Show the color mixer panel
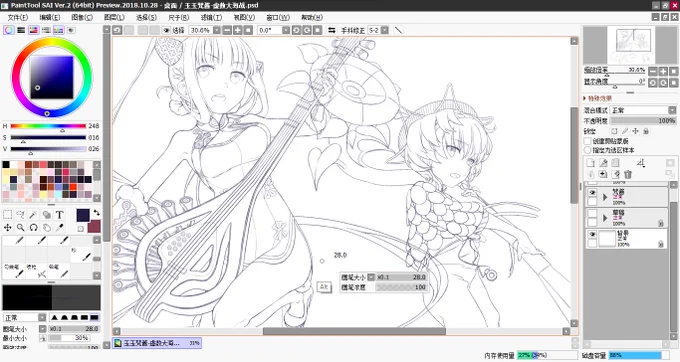 click(x=46, y=30)
